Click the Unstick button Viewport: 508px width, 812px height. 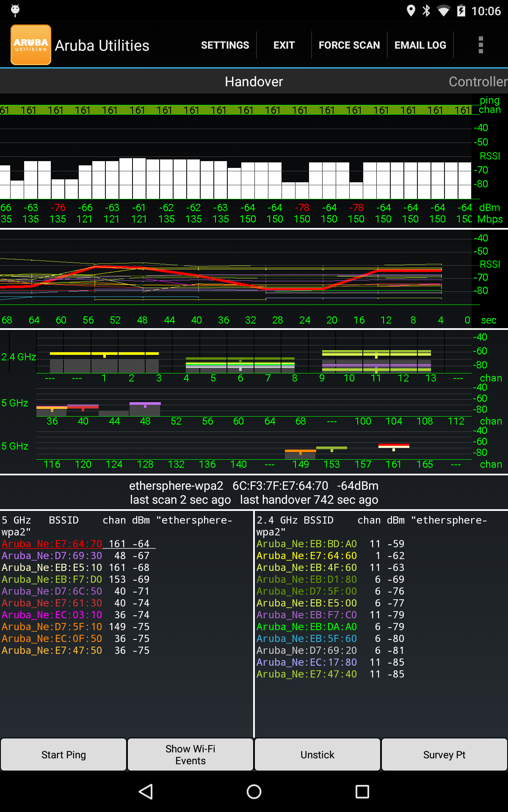pyautogui.click(x=317, y=754)
